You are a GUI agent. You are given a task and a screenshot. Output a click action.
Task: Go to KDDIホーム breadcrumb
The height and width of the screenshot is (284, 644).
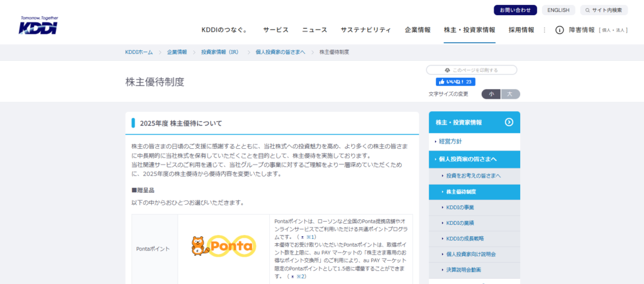click(139, 52)
